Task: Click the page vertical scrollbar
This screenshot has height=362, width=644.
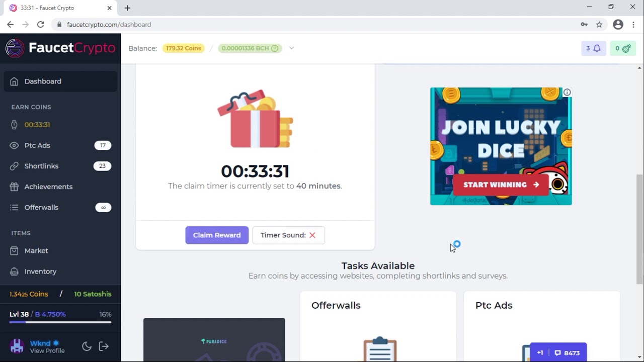Action: [x=640, y=229]
